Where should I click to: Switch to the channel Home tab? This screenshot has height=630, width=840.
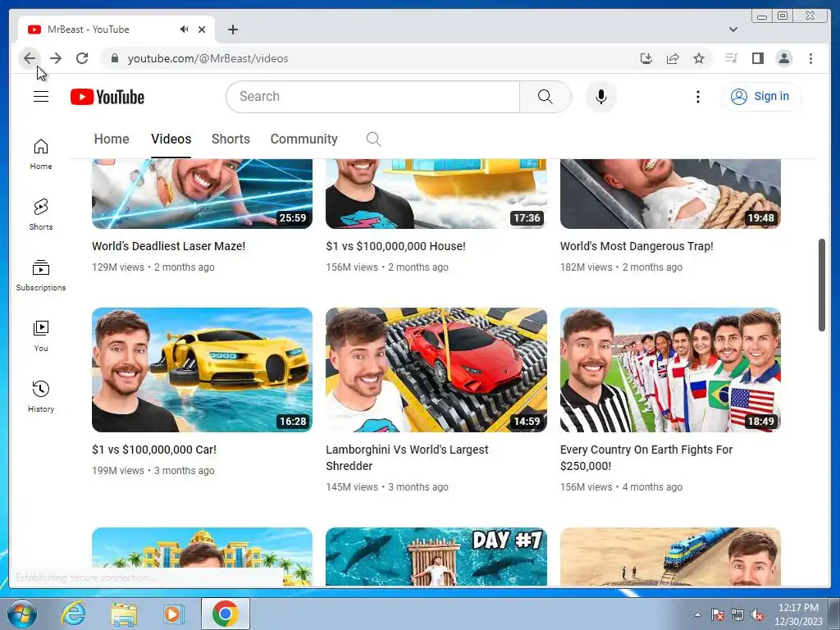[x=112, y=139]
